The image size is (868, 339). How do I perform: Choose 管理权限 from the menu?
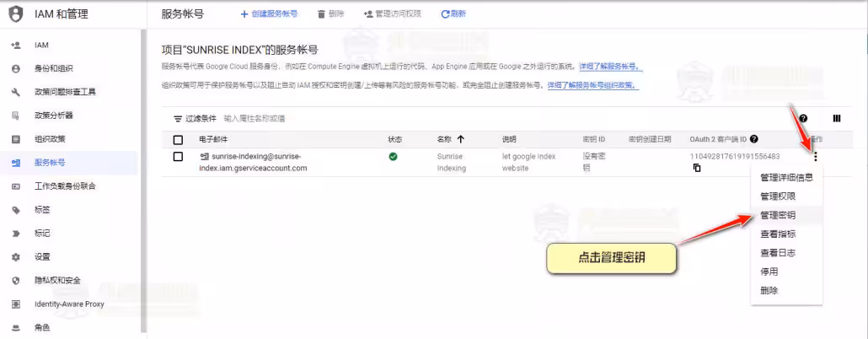[x=786, y=196]
